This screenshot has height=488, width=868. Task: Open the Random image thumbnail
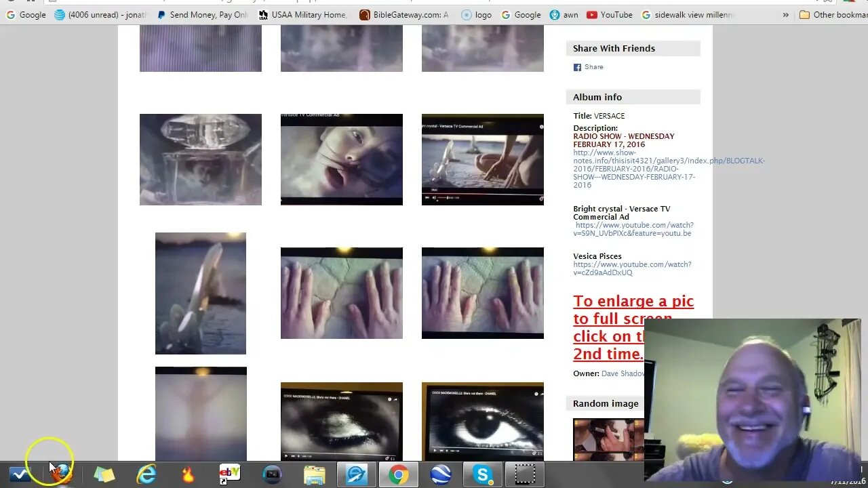(x=608, y=440)
